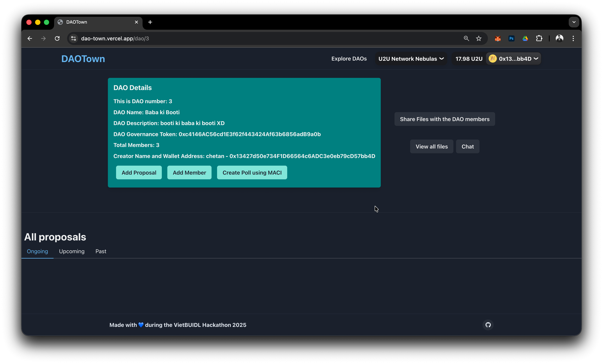The height and width of the screenshot is (364, 603).
Task: Switch to the Upcoming proposals tab
Action: pyautogui.click(x=72, y=251)
